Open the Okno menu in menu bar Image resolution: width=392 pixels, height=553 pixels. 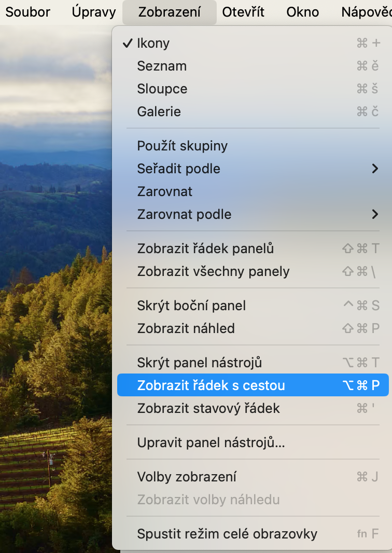click(303, 12)
